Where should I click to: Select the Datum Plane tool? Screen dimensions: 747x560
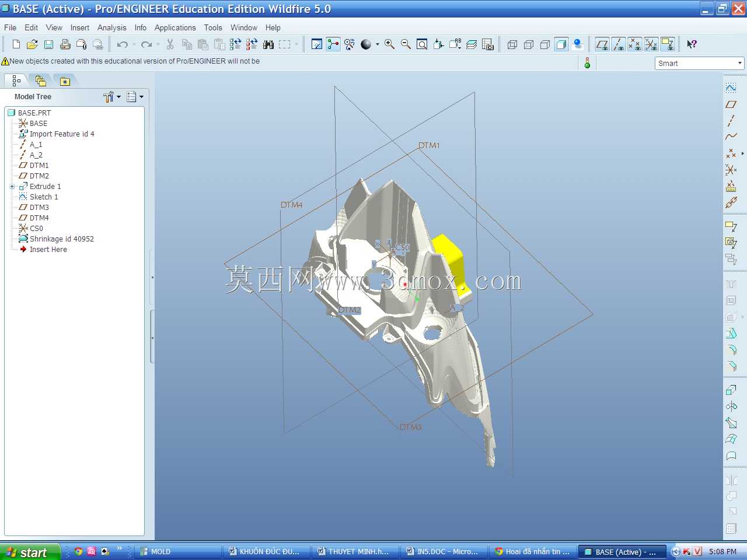[x=731, y=104]
